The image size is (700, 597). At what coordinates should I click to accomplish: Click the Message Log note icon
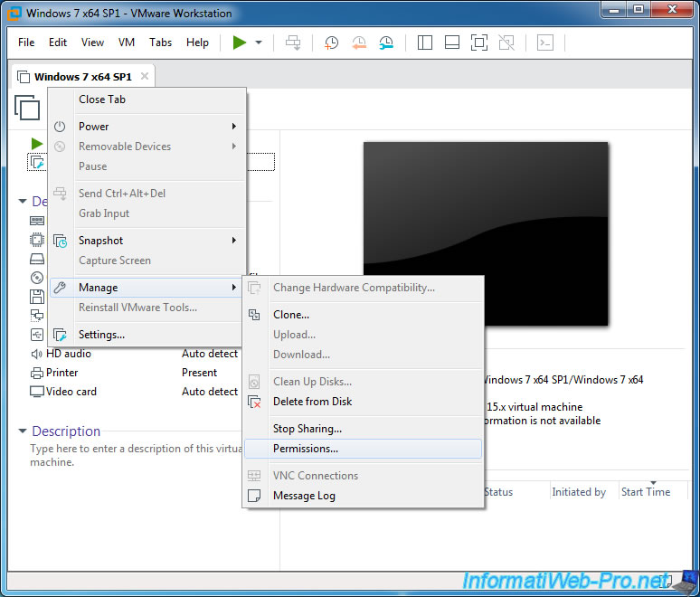[254, 496]
